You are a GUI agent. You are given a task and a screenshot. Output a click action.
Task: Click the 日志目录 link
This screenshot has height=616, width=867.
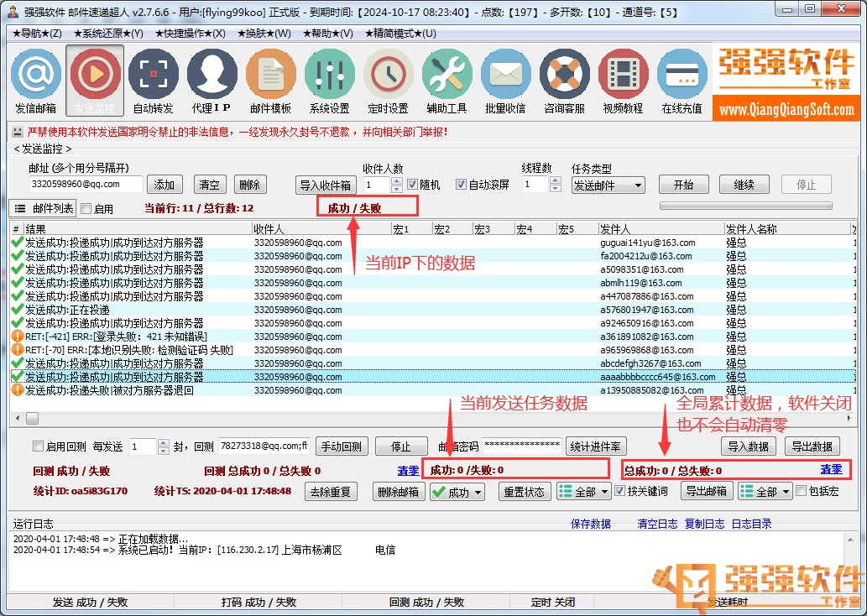[x=751, y=524]
